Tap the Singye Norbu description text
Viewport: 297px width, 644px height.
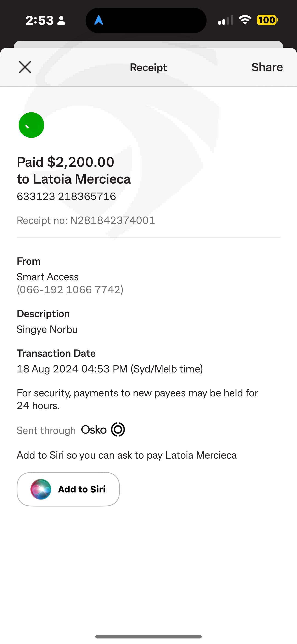[x=47, y=329]
